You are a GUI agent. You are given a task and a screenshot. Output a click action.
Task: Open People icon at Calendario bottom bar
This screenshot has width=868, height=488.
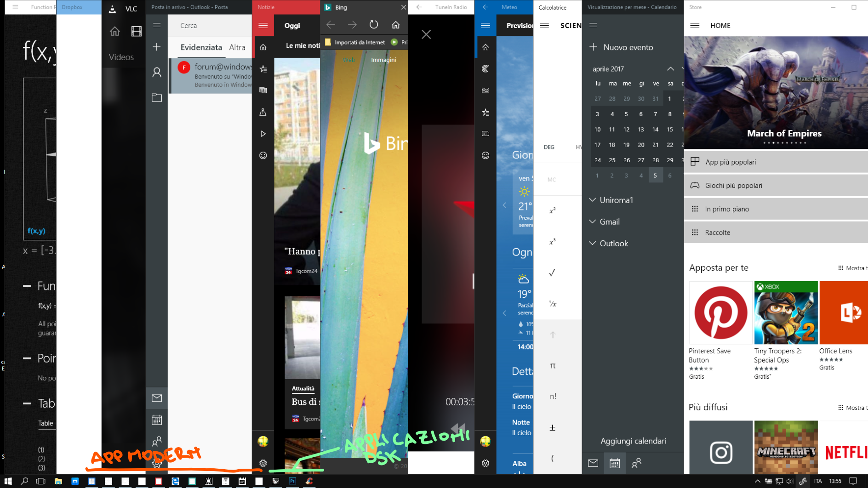(636, 463)
